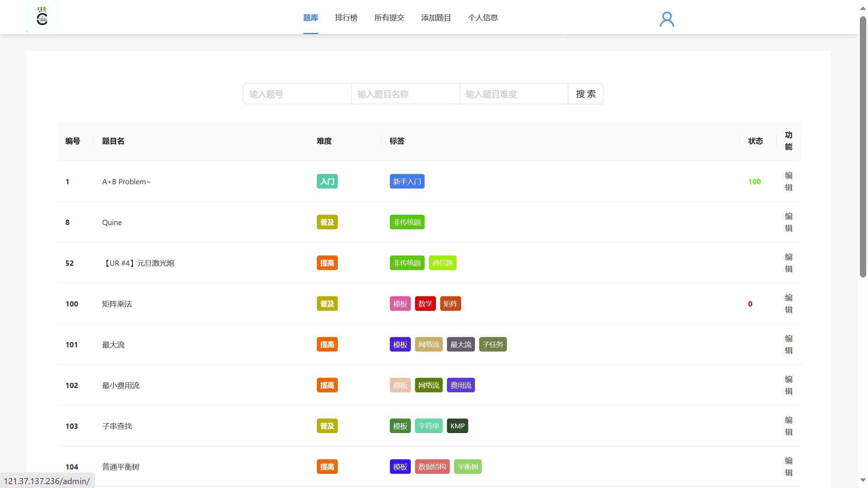Screen dimensions: 868x488
Task: Click the 入门 difficulty badge
Action: (x=327, y=181)
